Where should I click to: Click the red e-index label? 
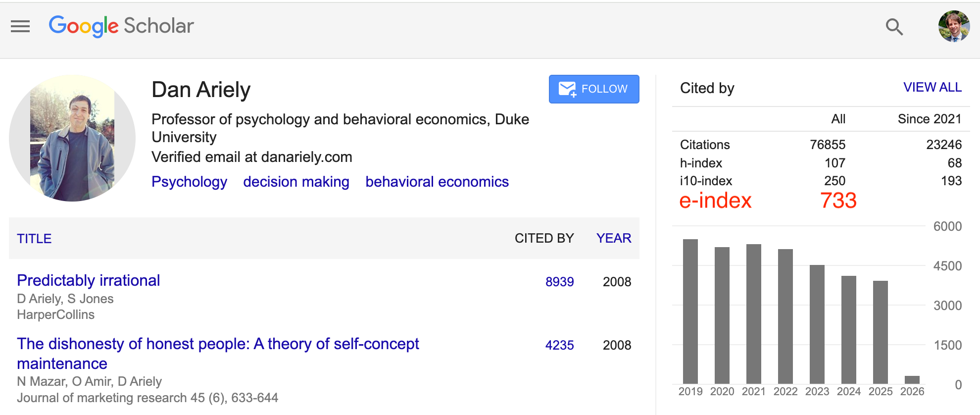(x=715, y=201)
